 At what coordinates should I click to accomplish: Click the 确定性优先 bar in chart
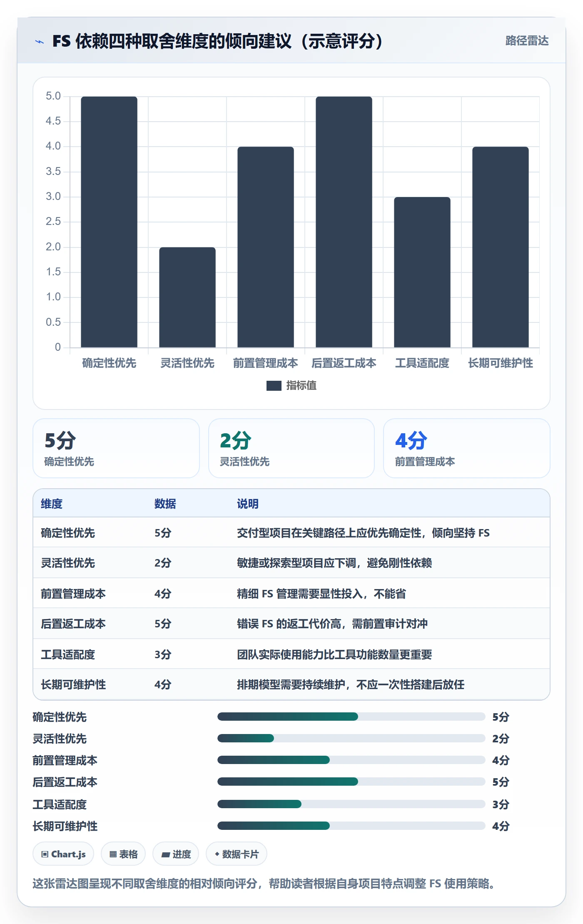pos(109,222)
